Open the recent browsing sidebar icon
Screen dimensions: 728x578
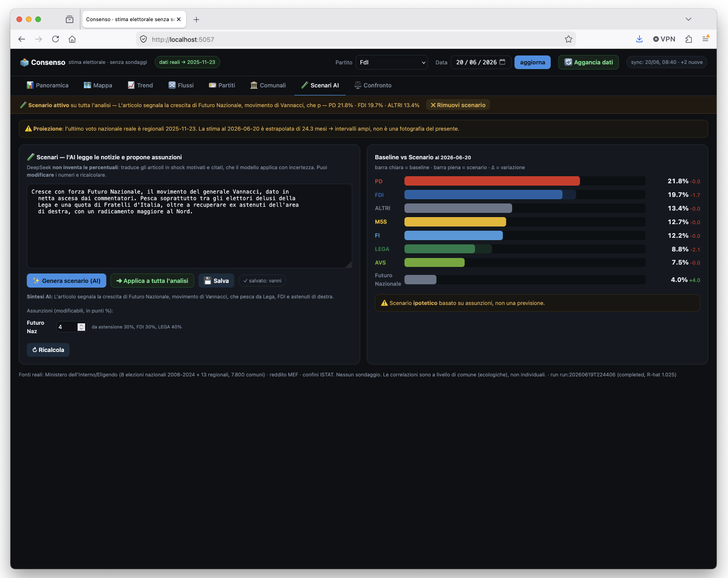point(70,19)
